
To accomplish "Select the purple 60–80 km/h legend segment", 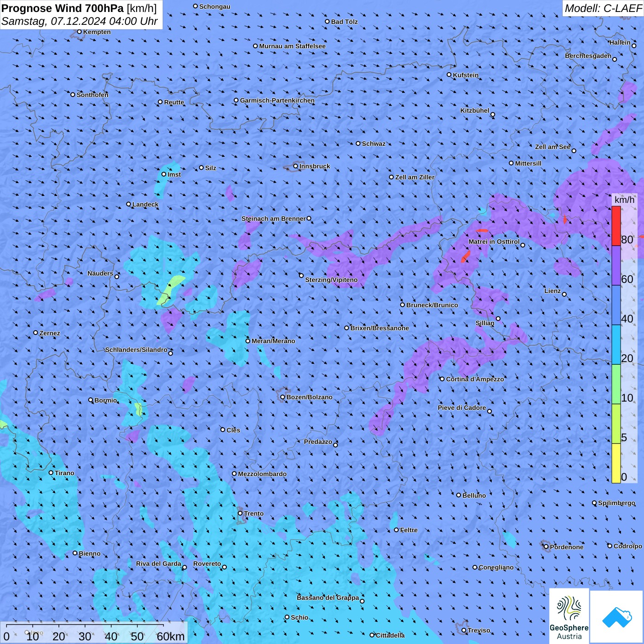I will pos(616,266).
